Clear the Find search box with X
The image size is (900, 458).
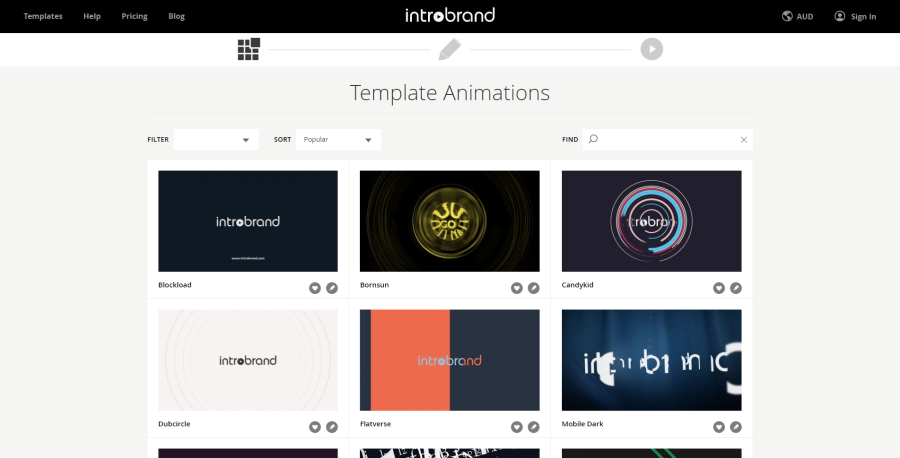[743, 140]
